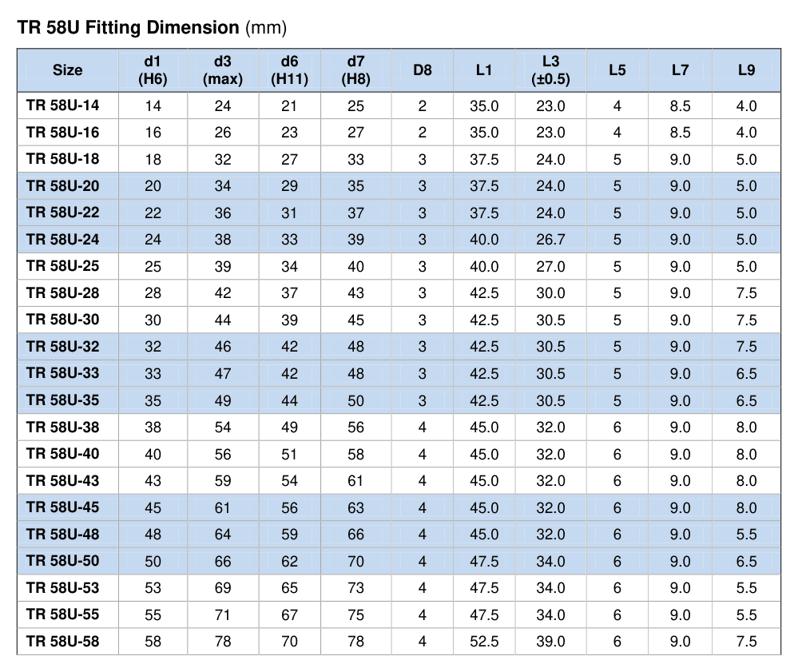798x672 pixels.
Task: Select the TR 58U-20 size cell
Action: (68, 186)
